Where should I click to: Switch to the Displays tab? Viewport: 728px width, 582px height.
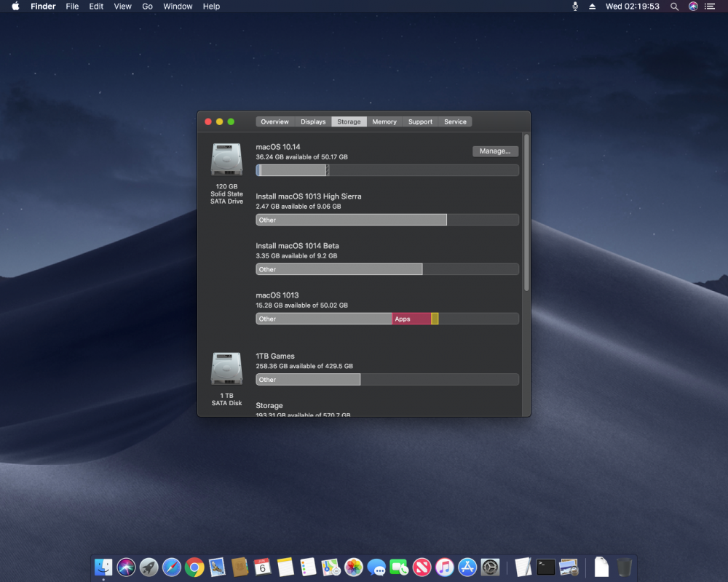click(313, 121)
